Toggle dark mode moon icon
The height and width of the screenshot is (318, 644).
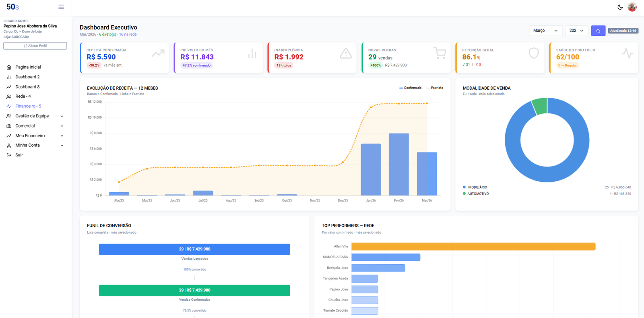tap(620, 7)
